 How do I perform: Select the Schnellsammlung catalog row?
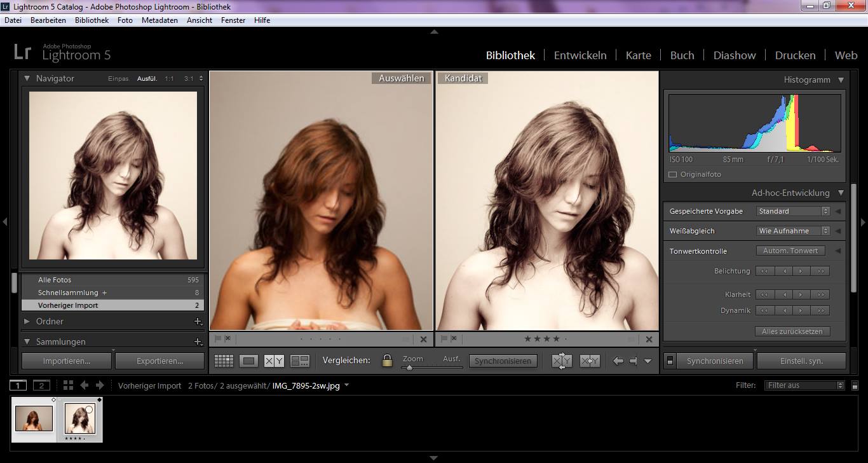(x=112, y=293)
